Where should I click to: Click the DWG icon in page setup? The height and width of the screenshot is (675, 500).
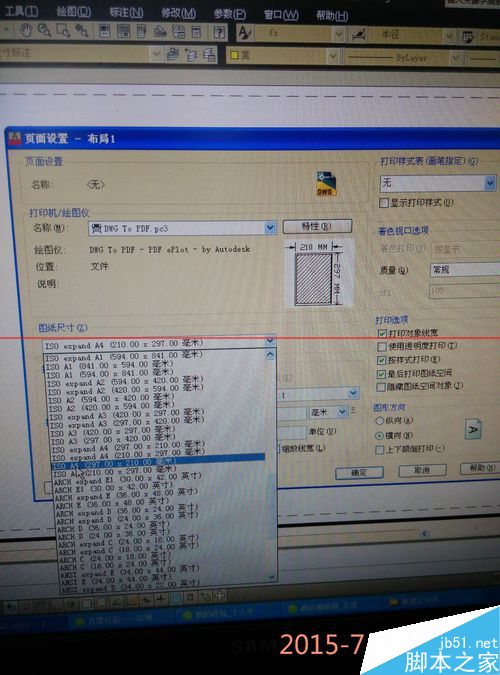(326, 184)
